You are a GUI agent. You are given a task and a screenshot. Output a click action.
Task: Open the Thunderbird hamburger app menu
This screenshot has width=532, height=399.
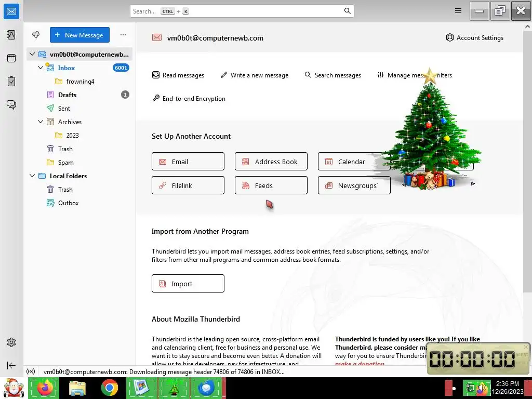click(x=458, y=11)
